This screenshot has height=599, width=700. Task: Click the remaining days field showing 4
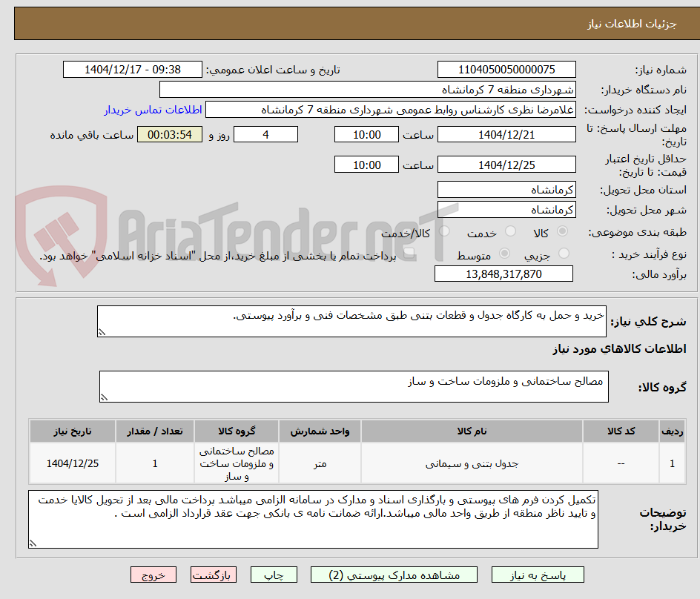(265, 134)
